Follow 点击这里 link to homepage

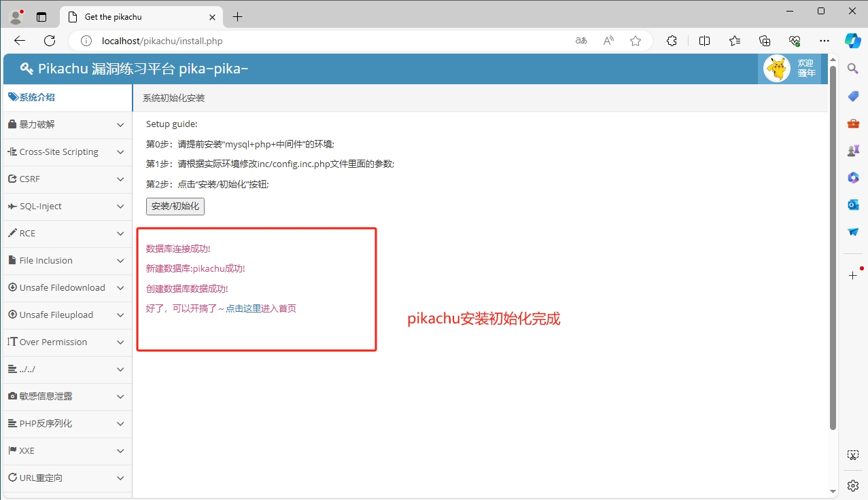[243, 308]
